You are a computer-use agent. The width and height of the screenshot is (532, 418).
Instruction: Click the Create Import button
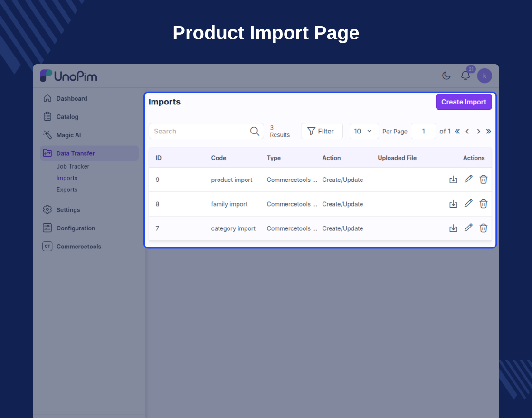click(464, 102)
